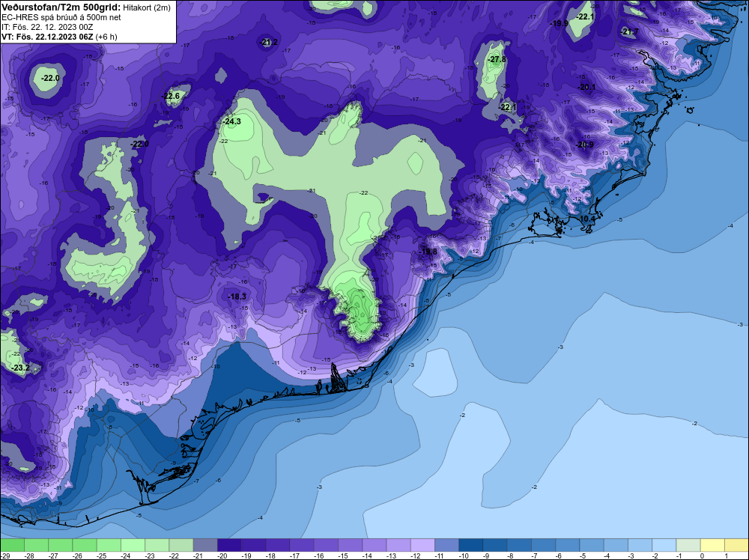Click the -14 value label in the legend
Viewport: 749px width, 560px height.
[x=367, y=556]
